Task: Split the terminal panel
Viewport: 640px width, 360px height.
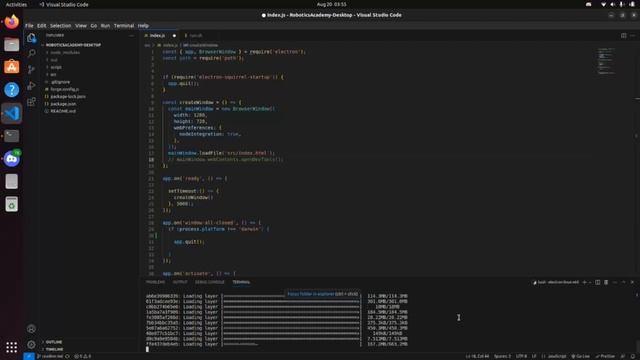Action: click(598, 282)
